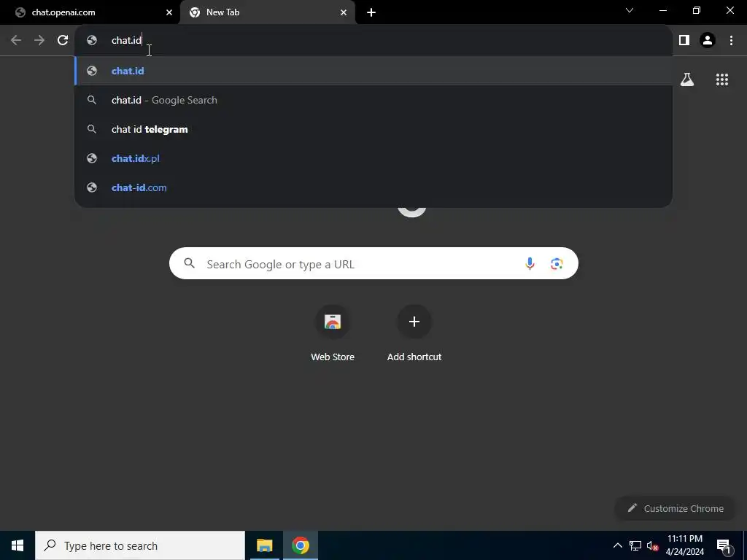Click the Type here to search box
Image resolution: width=747 pixels, height=560 pixels.
click(x=140, y=545)
